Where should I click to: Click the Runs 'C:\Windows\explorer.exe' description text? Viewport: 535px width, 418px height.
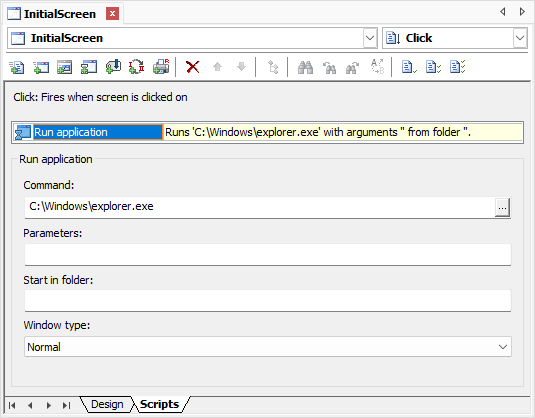pyautogui.click(x=318, y=132)
